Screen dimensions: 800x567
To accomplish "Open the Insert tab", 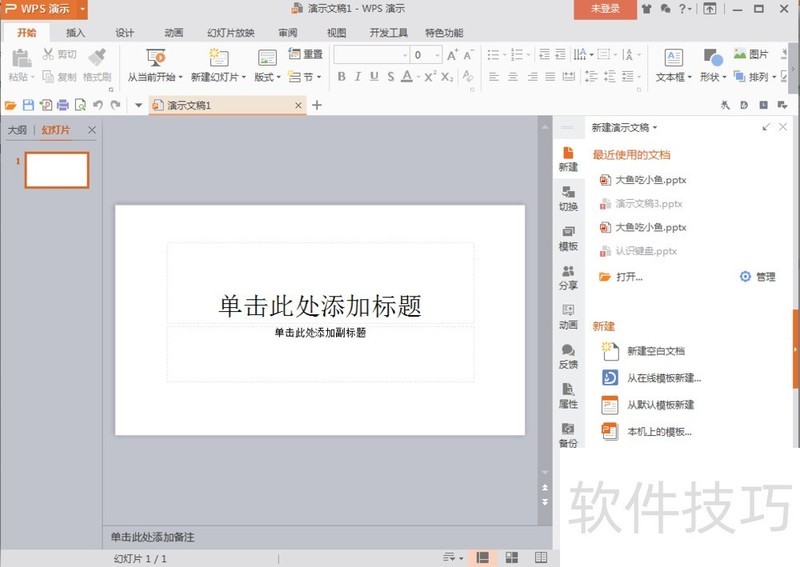I will pos(76,33).
